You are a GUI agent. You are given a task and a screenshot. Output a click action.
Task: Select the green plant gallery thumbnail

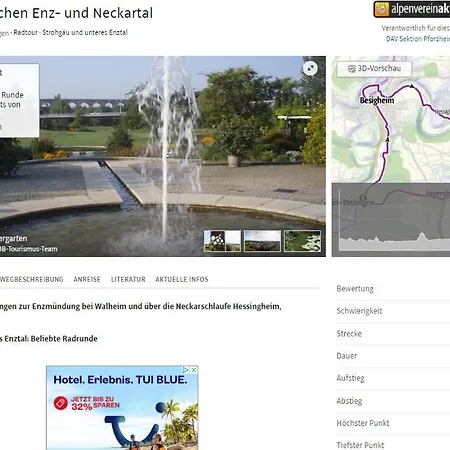point(302,241)
